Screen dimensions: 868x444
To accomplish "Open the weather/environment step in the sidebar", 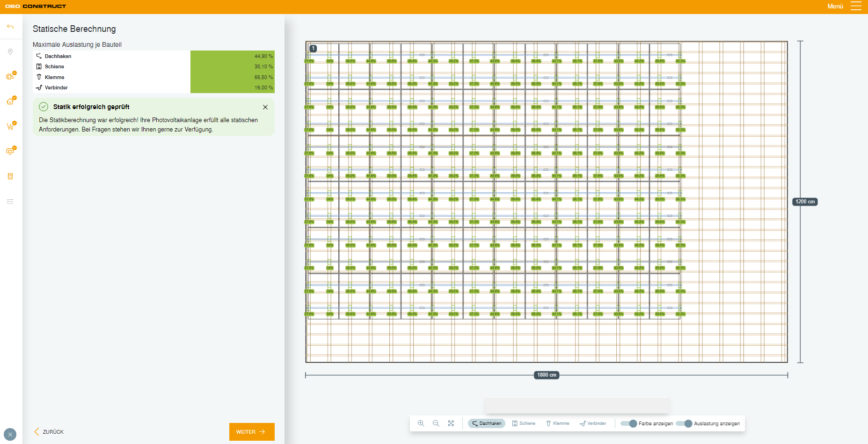I will point(10,76).
